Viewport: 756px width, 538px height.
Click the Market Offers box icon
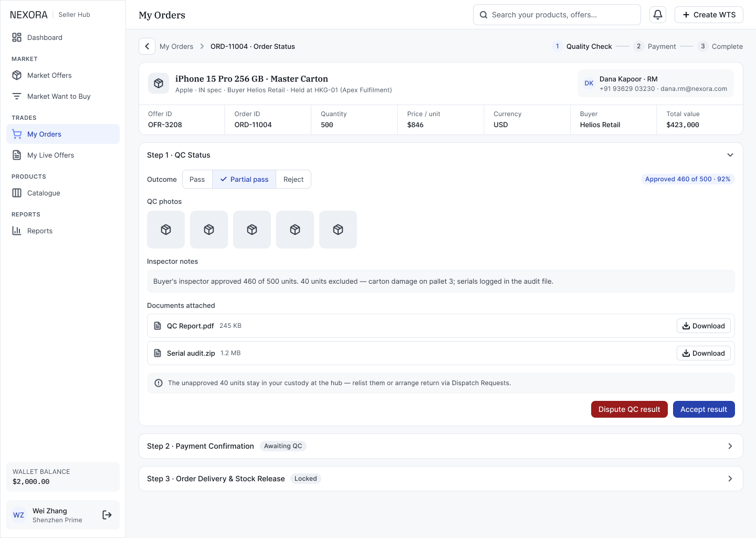click(17, 75)
